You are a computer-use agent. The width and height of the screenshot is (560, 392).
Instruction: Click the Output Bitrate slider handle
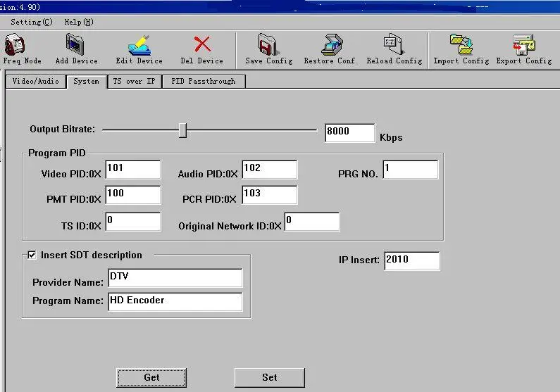tap(182, 130)
